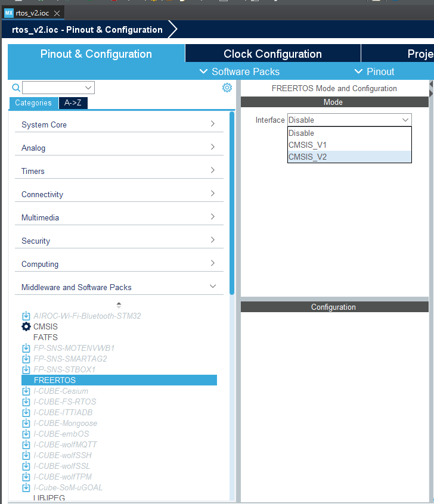Select the rtos_v2.ioc file tab
The height and width of the screenshot is (504, 434).
point(33,13)
